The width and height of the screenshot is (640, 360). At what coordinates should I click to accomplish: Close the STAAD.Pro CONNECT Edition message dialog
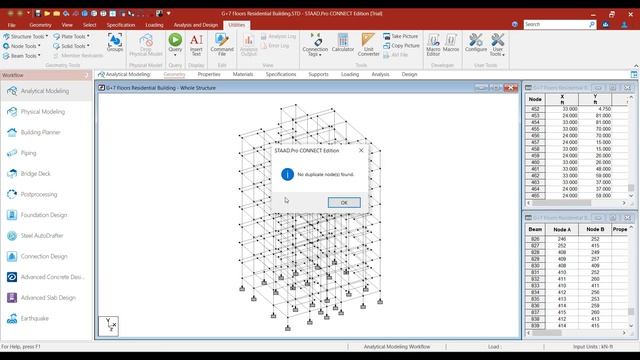tap(361, 151)
